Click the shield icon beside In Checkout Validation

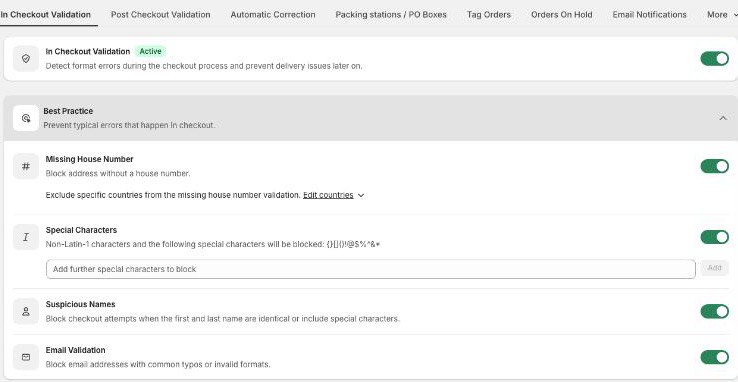point(26,59)
